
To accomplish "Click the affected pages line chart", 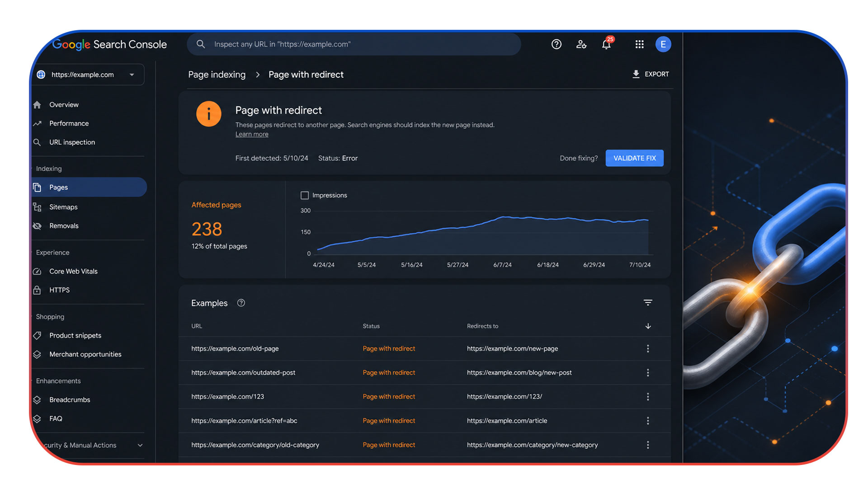I will point(482,232).
